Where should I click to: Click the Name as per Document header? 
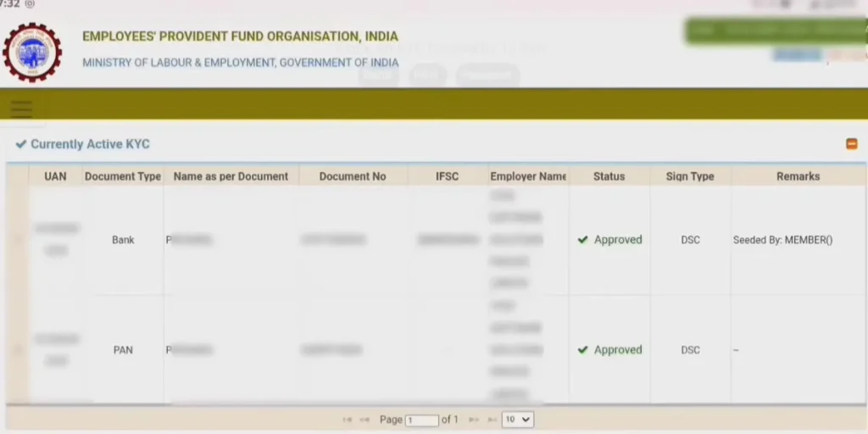(231, 176)
